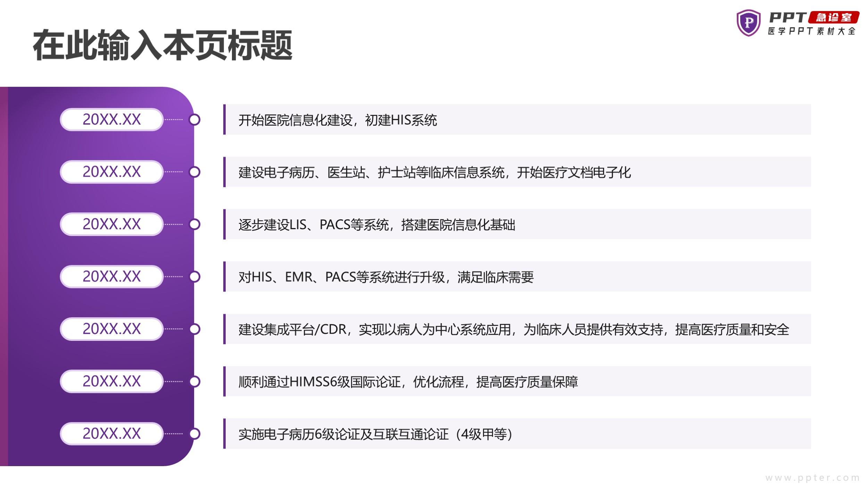The image size is (868, 488).
Task: Click the 医学PPT素材大全 tagline text
Action: pyautogui.click(x=811, y=31)
